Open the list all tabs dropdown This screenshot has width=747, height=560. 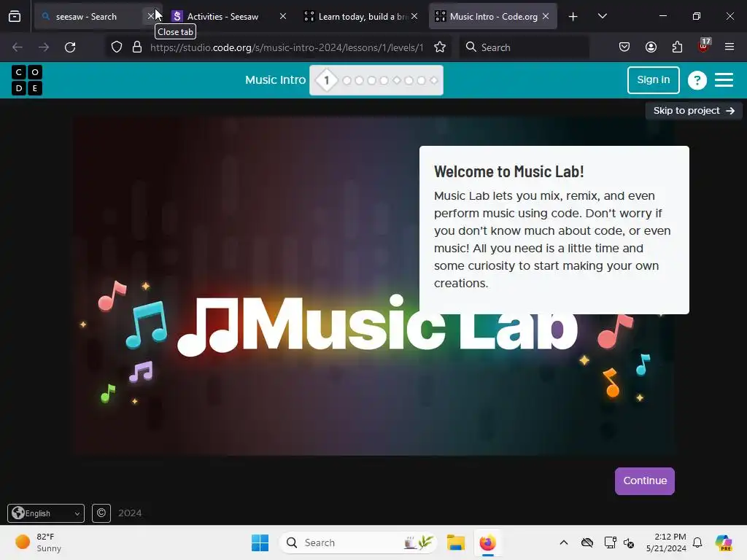(602, 16)
